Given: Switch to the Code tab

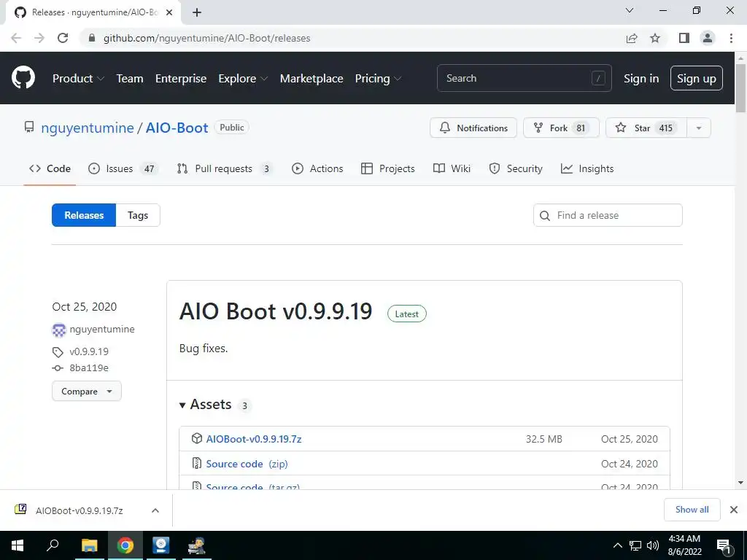Looking at the screenshot, I should pos(50,168).
